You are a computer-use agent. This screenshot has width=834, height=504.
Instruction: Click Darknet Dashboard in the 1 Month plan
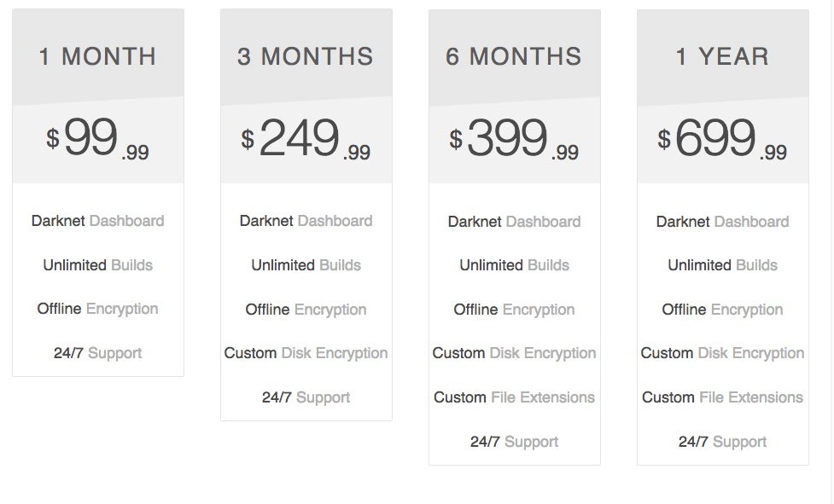point(98,221)
